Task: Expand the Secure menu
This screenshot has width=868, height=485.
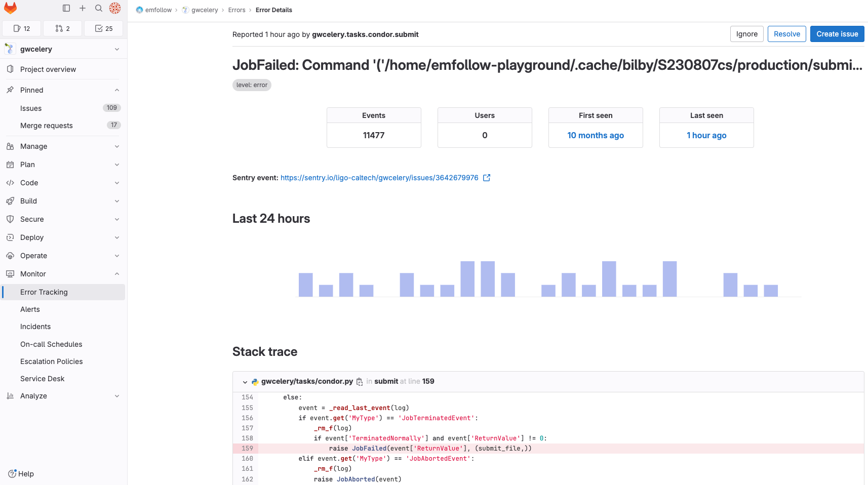Action: (63, 219)
